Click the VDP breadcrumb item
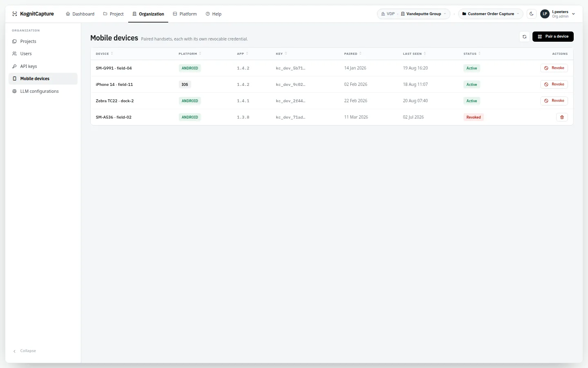 (388, 14)
